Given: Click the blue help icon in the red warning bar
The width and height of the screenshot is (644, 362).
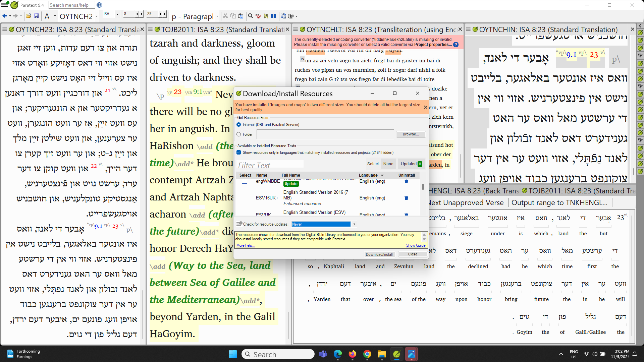Looking at the screenshot, I should pyautogui.click(x=456, y=45).
